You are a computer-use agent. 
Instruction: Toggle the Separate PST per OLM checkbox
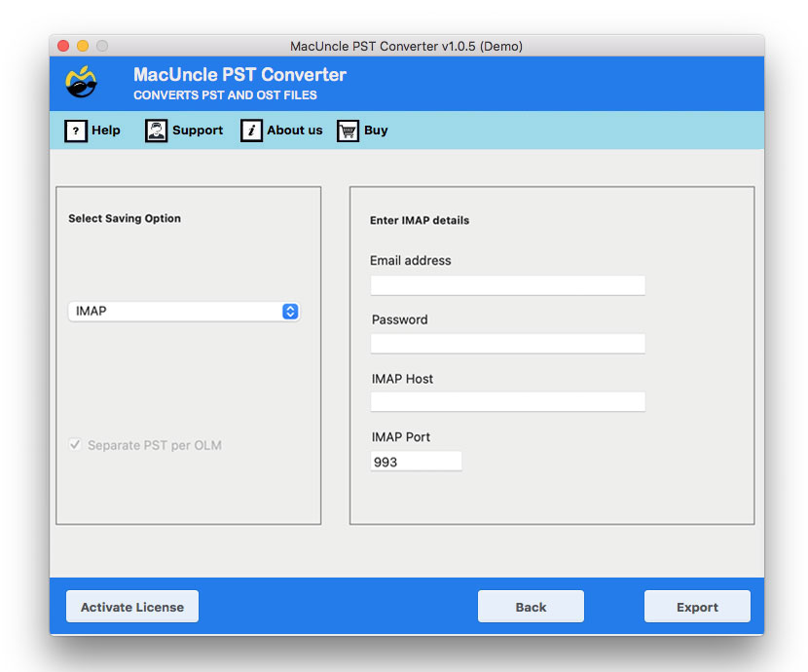click(75, 445)
